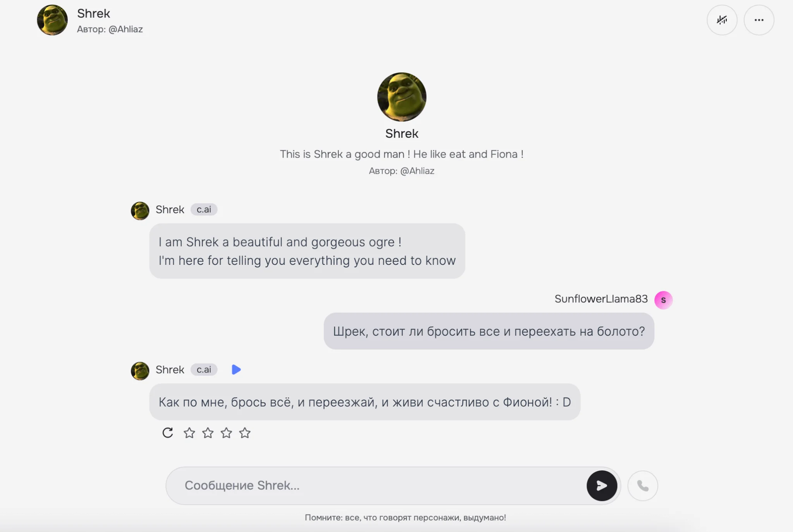Send the message with the arrow button
This screenshot has height=532, width=793.
coord(602,486)
